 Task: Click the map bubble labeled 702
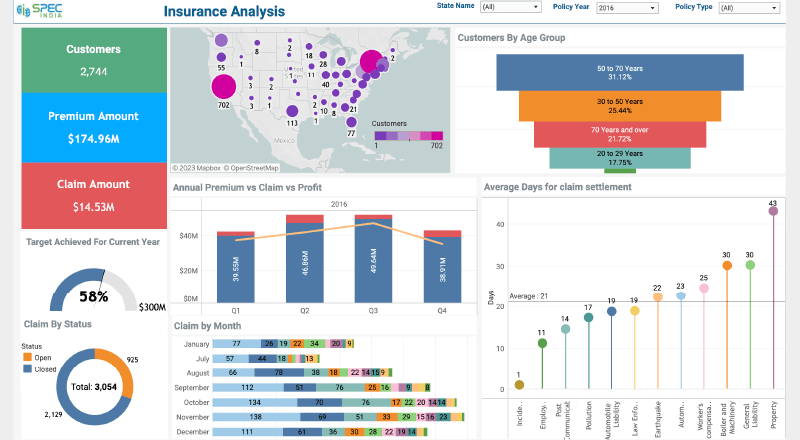(223, 86)
